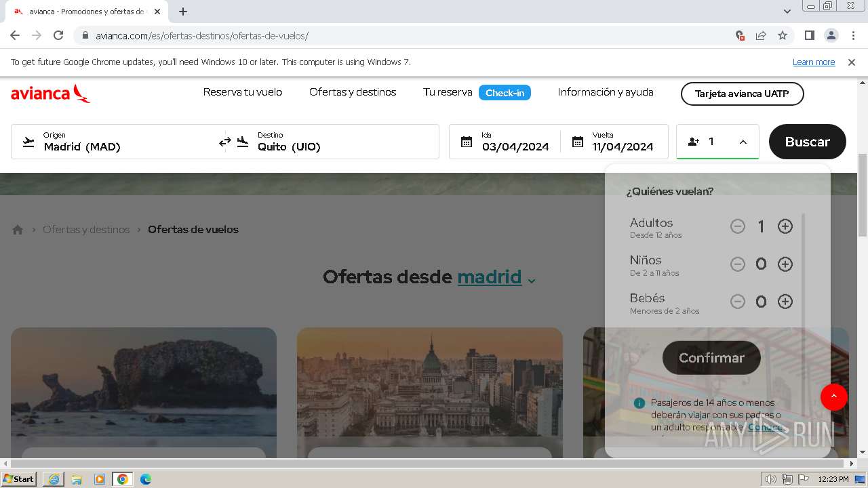Bookmark this page with the star
This screenshot has width=868, height=488.
pos(783,35)
